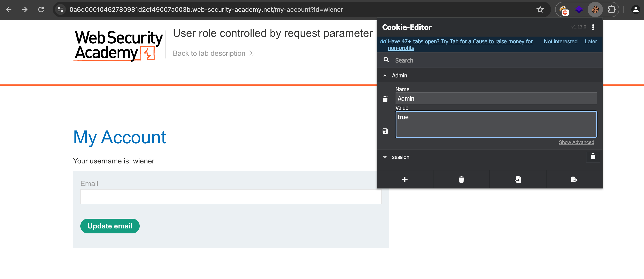
Task: Open Cookie-Editor three-dot options menu
Action: (x=593, y=27)
